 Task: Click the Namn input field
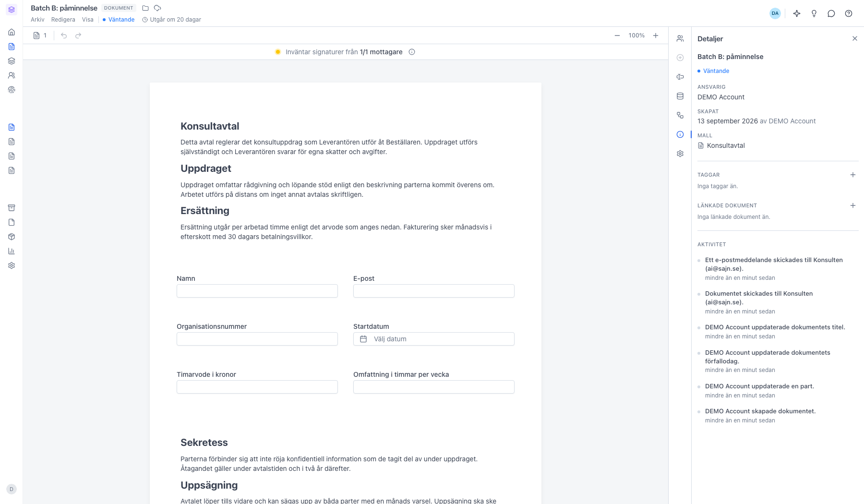tap(257, 291)
